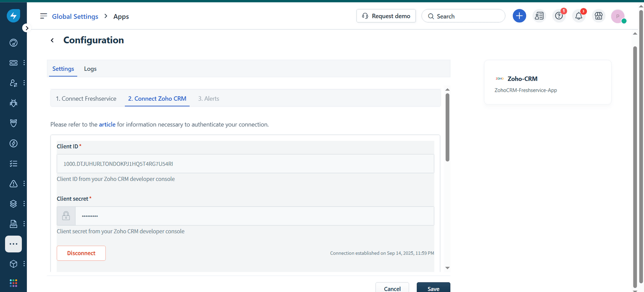Click the Save button

click(x=433, y=288)
